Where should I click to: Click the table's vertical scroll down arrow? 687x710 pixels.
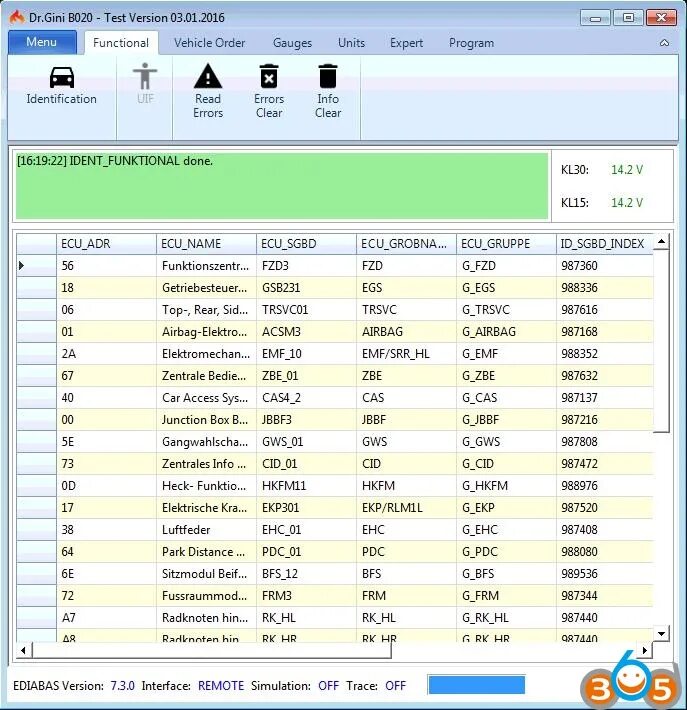661,633
